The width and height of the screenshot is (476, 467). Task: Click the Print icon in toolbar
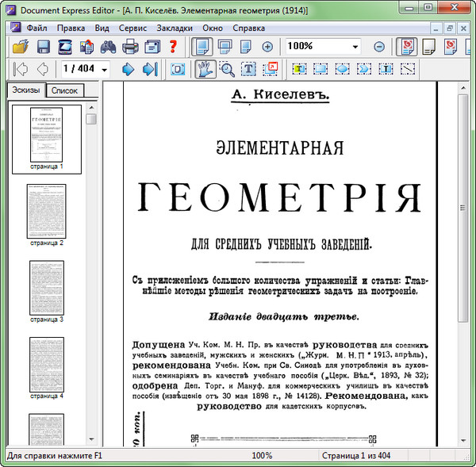coord(132,47)
